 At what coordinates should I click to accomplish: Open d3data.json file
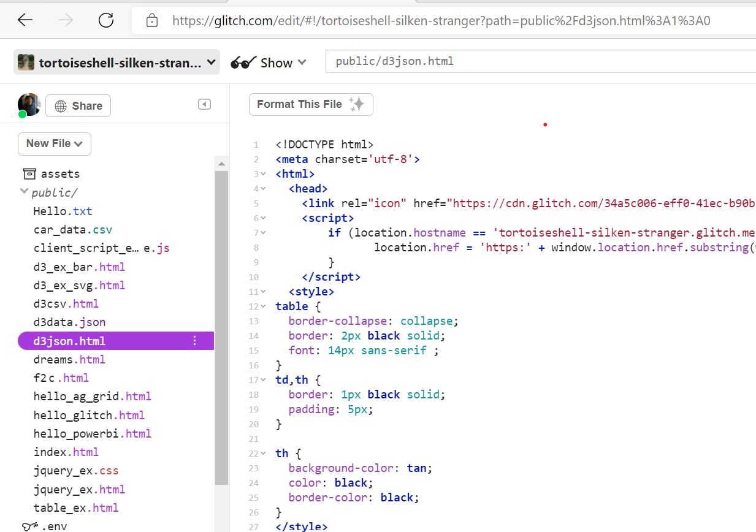(x=69, y=322)
